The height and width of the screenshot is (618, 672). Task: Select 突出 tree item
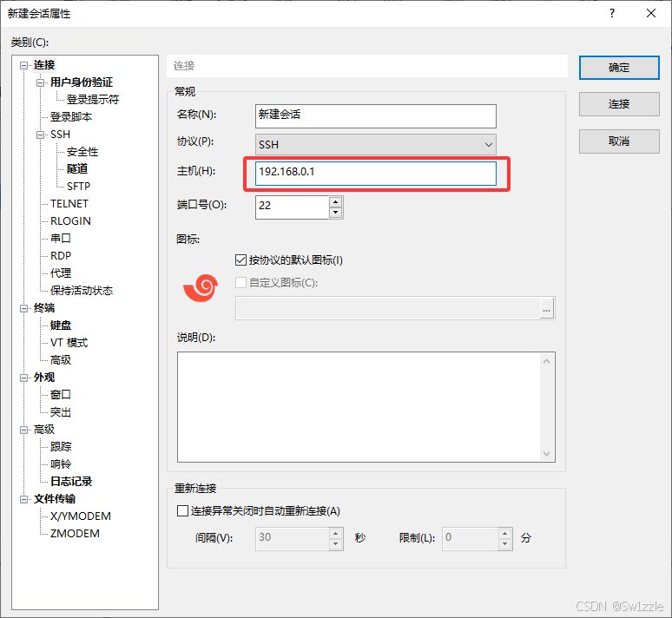[x=61, y=412]
